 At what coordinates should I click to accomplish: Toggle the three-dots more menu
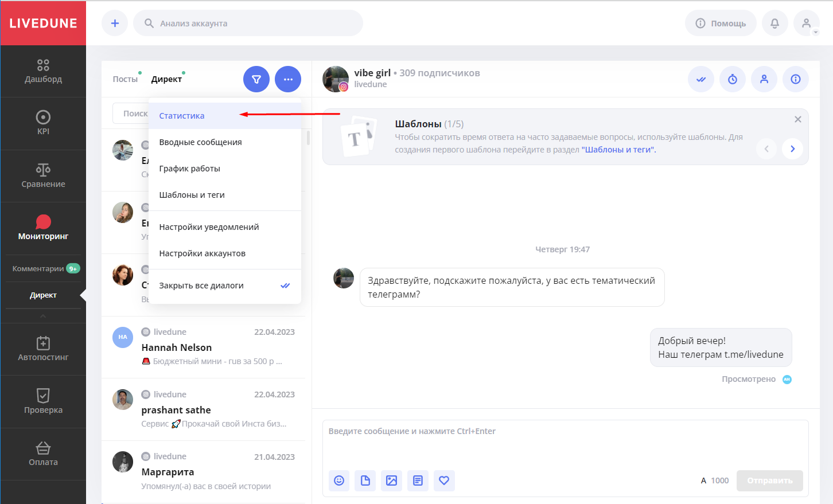(x=288, y=79)
